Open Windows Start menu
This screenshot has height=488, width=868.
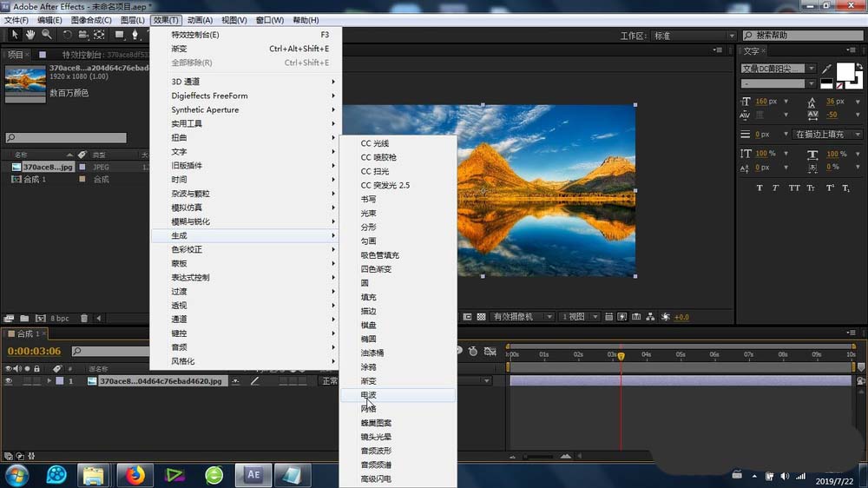click(16, 475)
